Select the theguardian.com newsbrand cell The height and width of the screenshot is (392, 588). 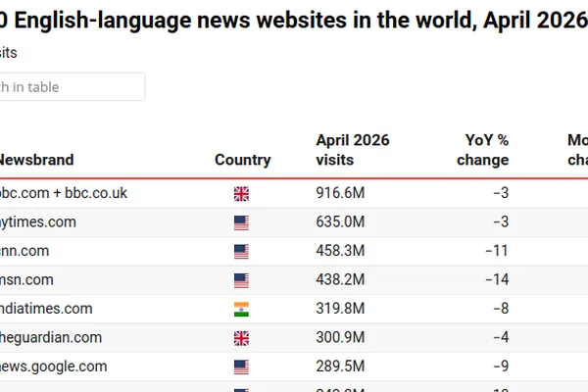tap(51, 337)
